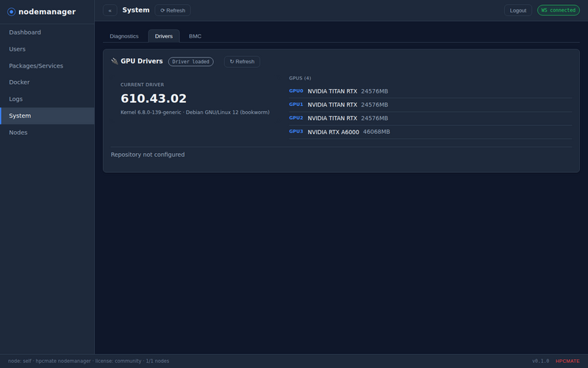Select the Drivers tab

(x=164, y=36)
